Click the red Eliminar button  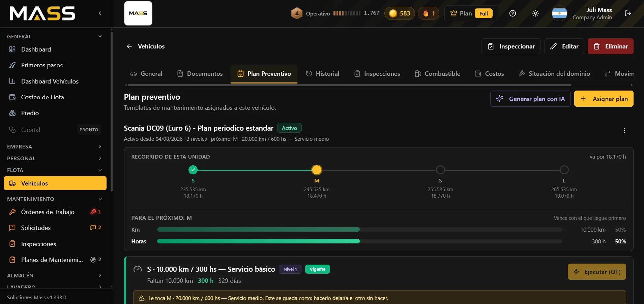611,46
